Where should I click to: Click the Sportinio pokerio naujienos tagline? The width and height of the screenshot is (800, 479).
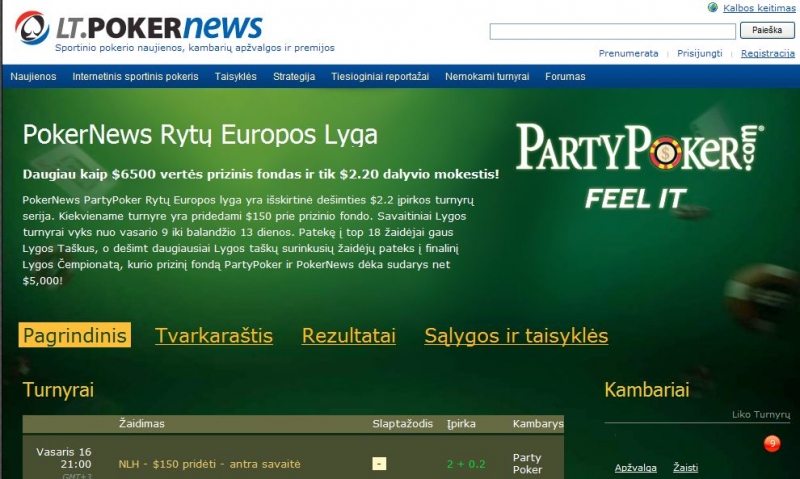194,48
